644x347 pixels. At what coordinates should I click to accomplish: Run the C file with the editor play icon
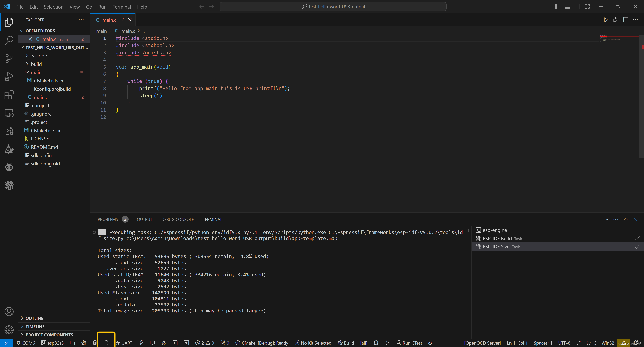(605, 20)
